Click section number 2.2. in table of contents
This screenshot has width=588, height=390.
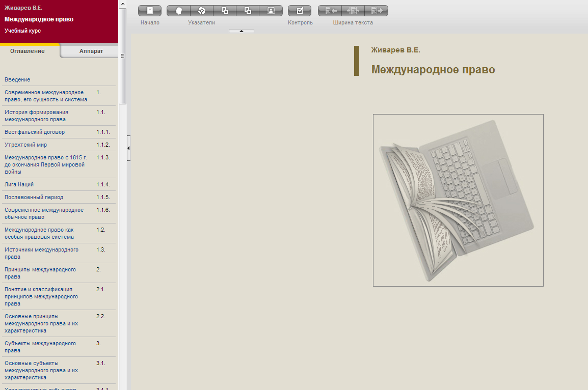point(100,316)
